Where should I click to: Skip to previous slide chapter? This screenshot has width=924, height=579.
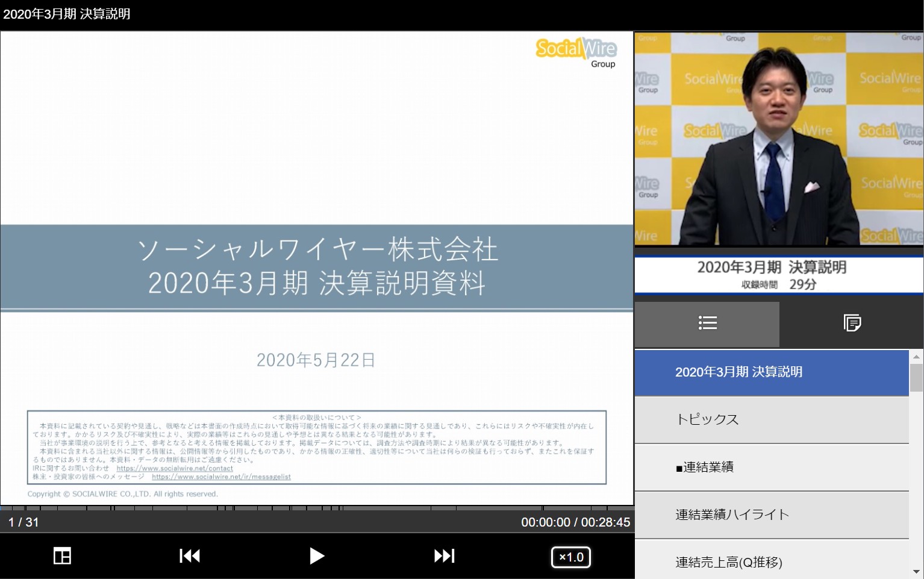[190, 556]
